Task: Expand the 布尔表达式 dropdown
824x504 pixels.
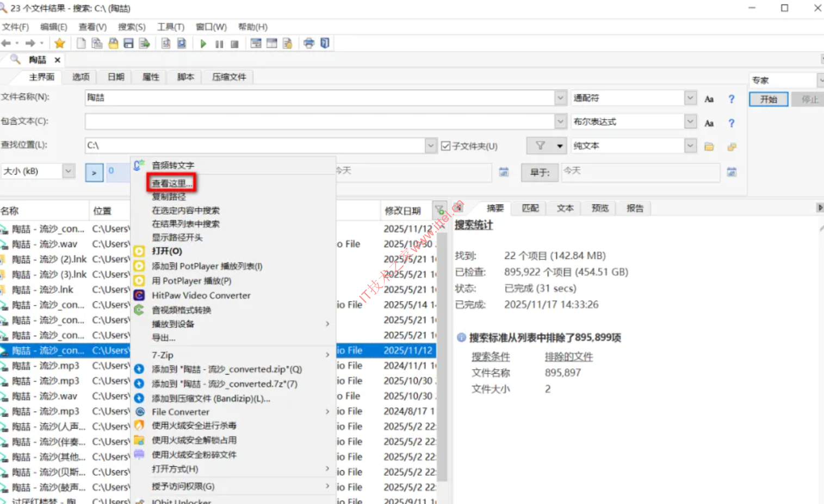Action: point(690,121)
